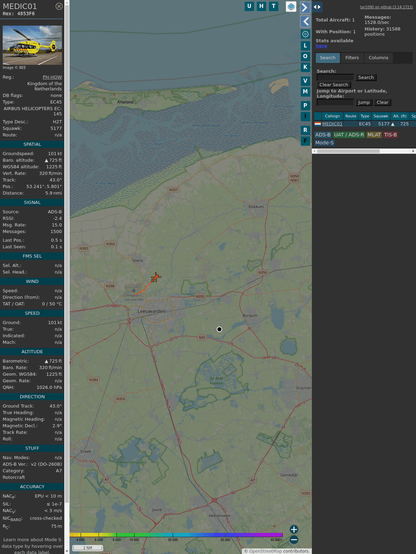Image resolution: width=416 pixels, height=554 pixels.
Task: Collapse the SPATIAL section header
Action: [32, 145]
